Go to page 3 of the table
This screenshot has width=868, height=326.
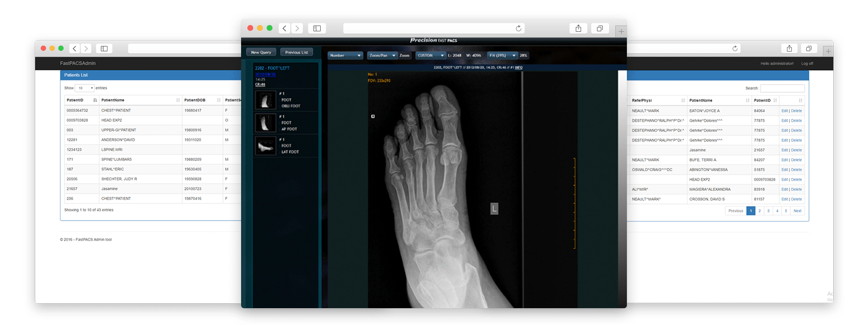(x=768, y=211)
